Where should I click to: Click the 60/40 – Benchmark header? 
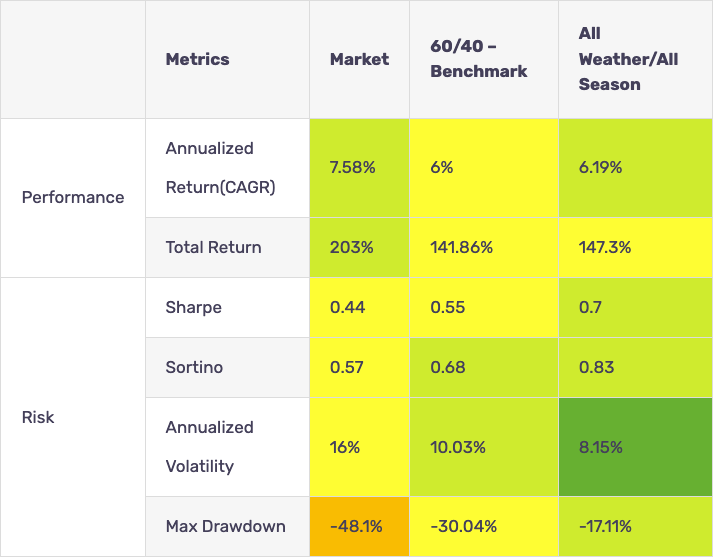(x=478, y=59)
